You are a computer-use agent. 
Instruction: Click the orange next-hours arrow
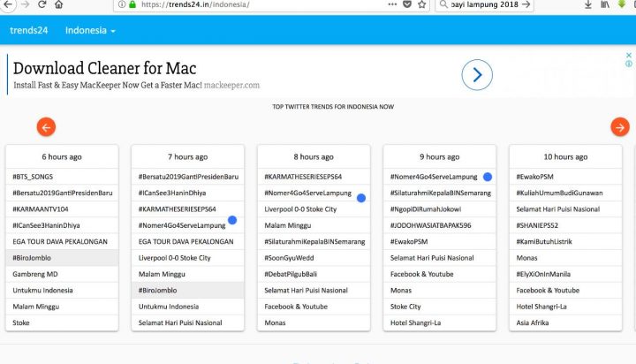tap(620, 127)
